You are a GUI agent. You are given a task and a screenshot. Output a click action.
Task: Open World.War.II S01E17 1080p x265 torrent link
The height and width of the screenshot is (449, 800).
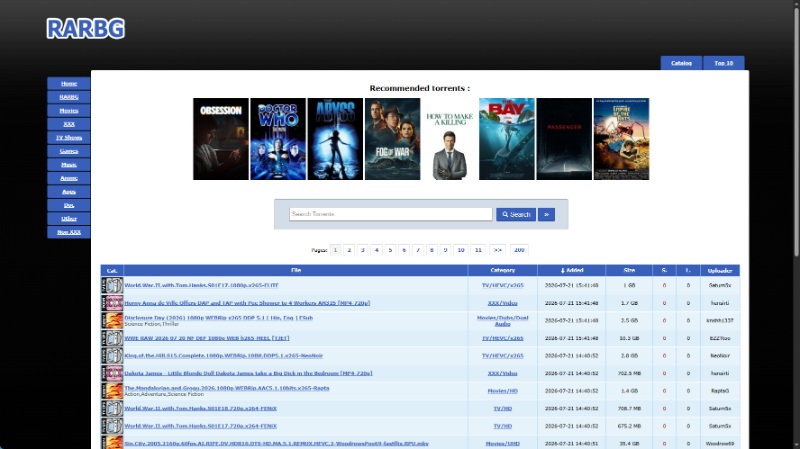(x=202, y=285)
